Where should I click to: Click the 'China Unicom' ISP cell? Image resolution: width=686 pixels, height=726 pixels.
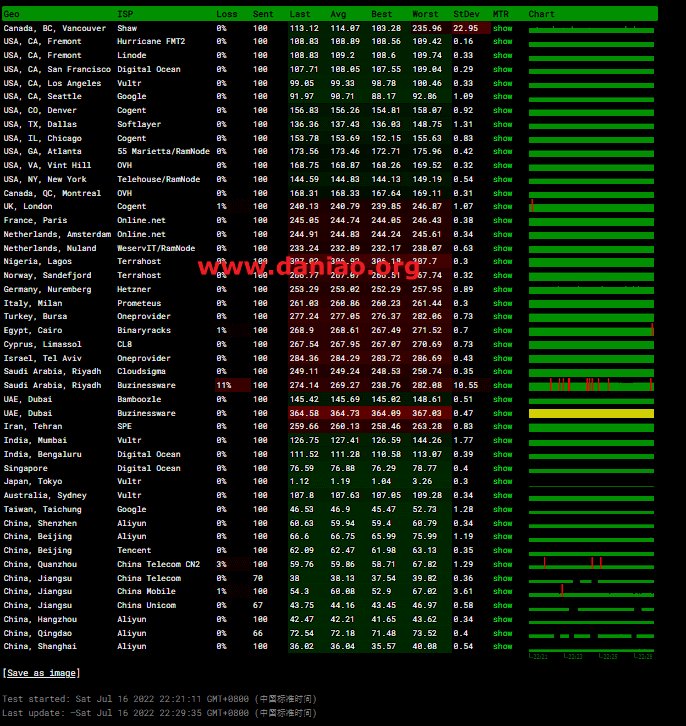pyautogui.click(x=146, y=606)
